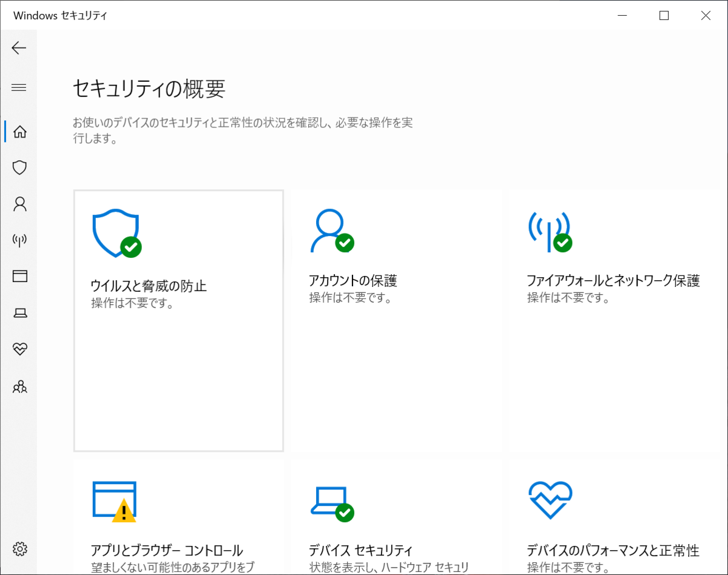Open device health heart sidebar icon
Image resolution: width=728 pixels, height=575 pixels.
pos(20,349)
